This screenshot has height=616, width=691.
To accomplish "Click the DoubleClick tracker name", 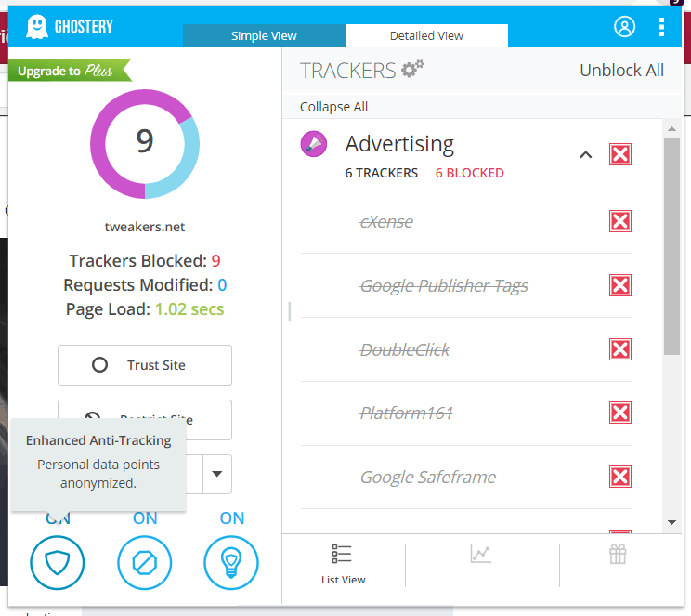I will point(405,350).
